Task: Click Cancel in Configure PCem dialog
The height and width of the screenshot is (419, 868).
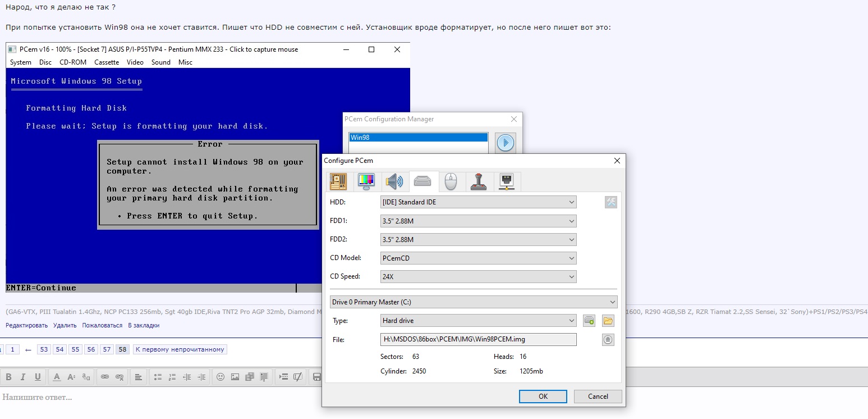Action: (598, 396)
